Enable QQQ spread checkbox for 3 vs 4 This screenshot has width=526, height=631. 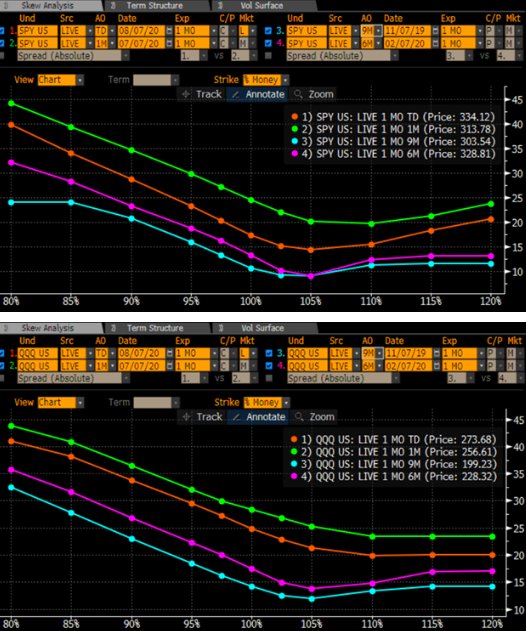[x=269, y=378]
